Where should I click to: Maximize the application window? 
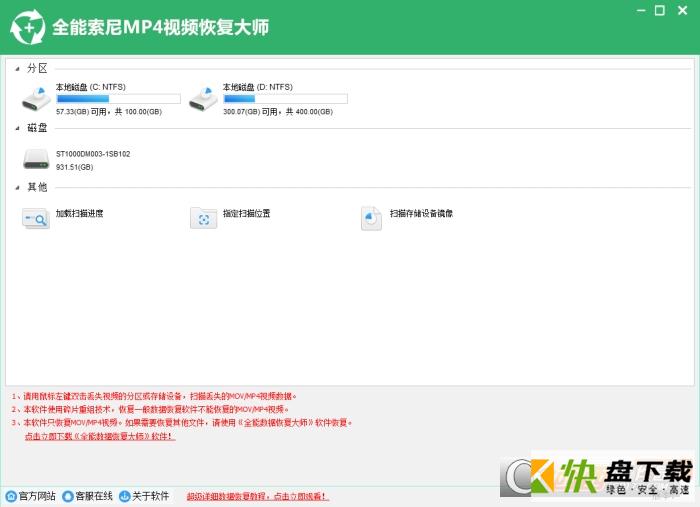pos(660,10)
